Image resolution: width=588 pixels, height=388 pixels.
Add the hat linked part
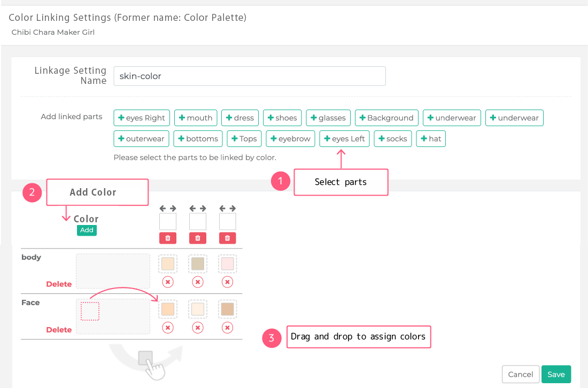(431, 139)
